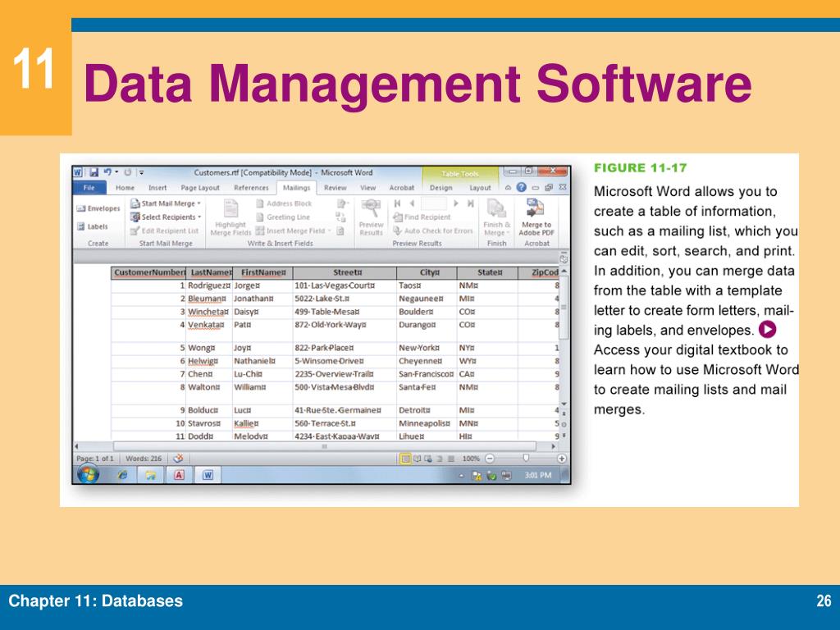840x630 pixels.
Task: Click the Undo arrow icon
Action: (x=107, y=172)
